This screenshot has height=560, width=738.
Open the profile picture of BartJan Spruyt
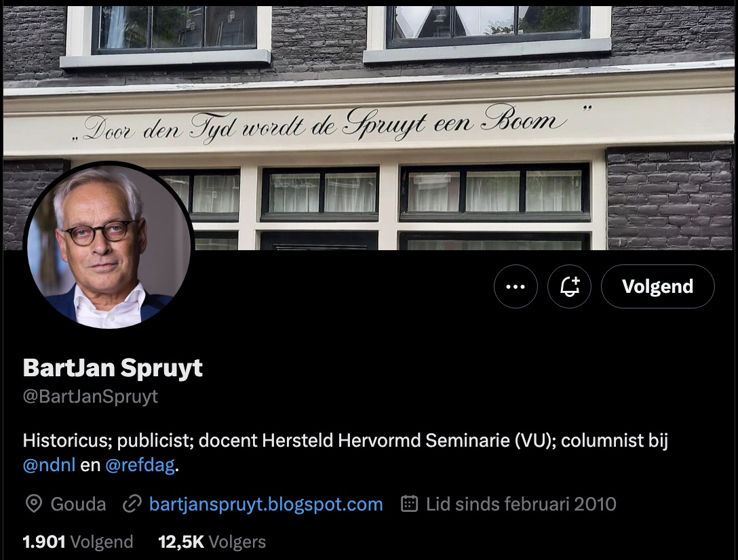pos(109,245)
